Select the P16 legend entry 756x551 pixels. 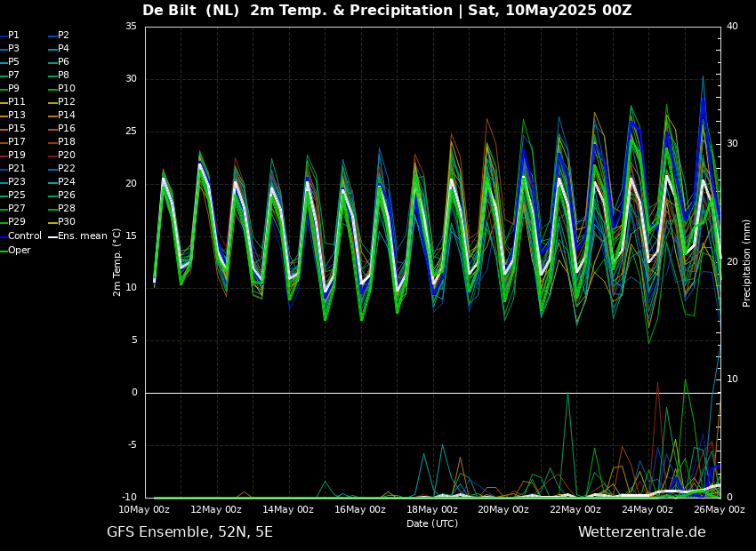coord(61,128)
